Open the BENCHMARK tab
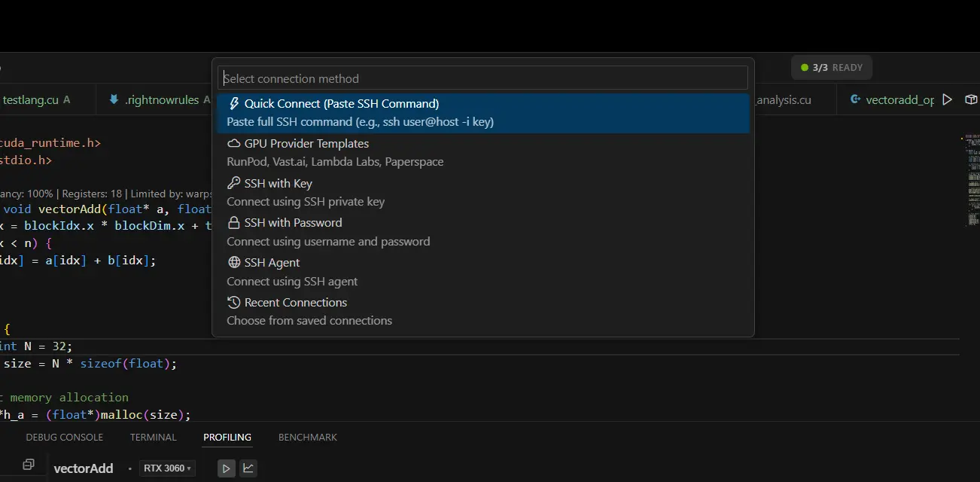This screenshot has width=980, height=482. coord(307,437)
